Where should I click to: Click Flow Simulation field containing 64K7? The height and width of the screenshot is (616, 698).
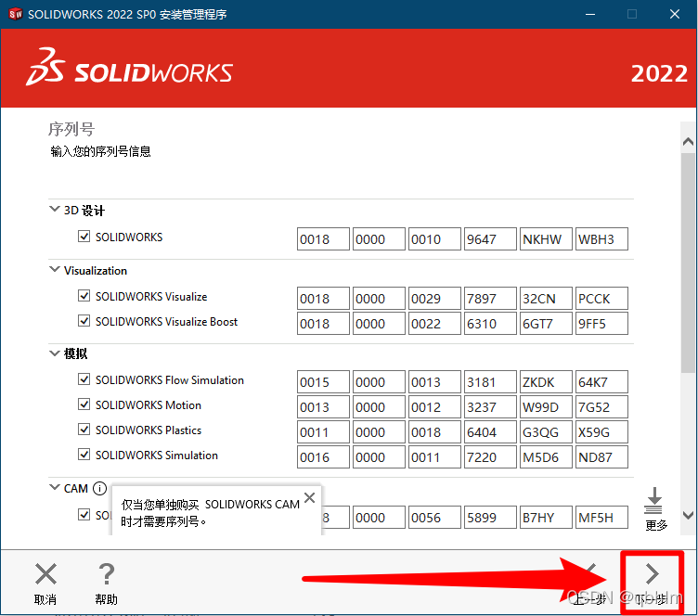(x=601, y=382)
